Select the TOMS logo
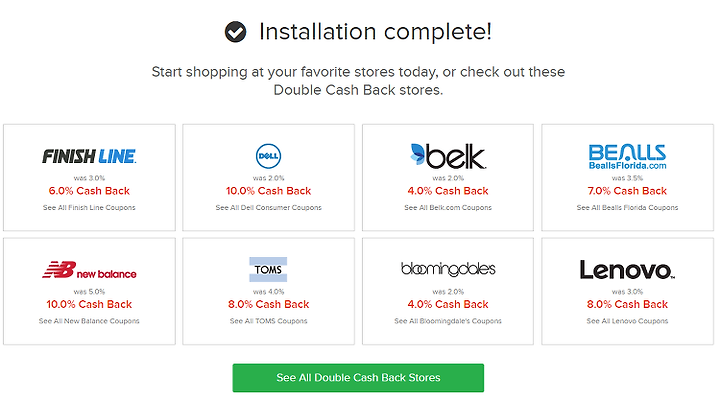The image size is (720, 400). (268, 270)
